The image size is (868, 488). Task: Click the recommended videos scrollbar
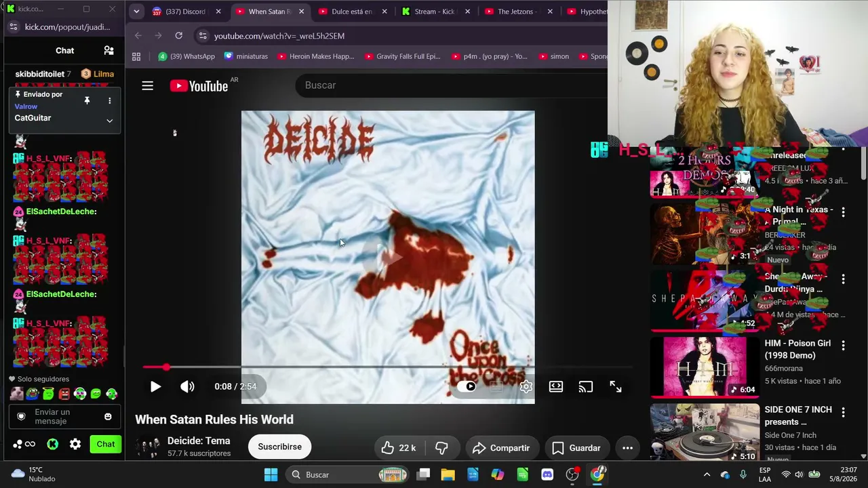pos(863,163)
